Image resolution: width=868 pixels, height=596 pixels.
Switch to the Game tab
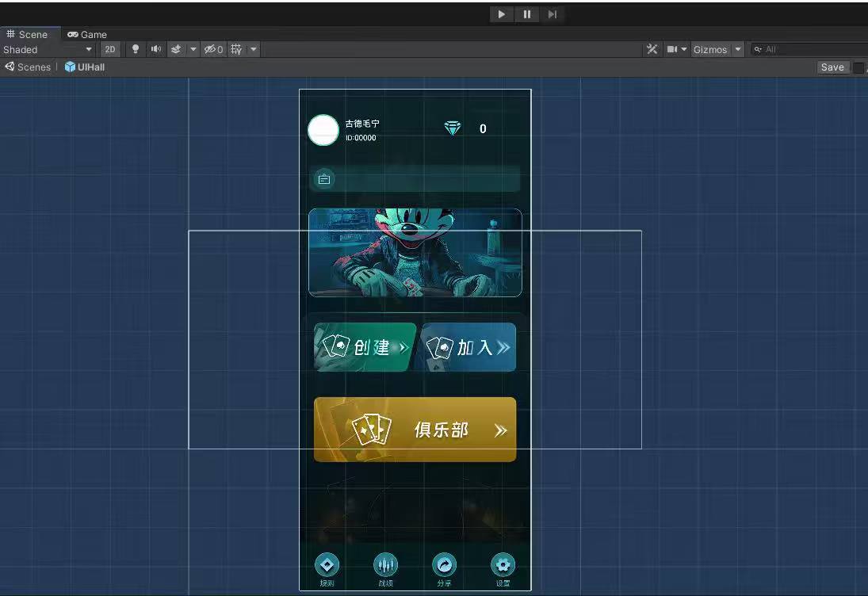[87, 34]
